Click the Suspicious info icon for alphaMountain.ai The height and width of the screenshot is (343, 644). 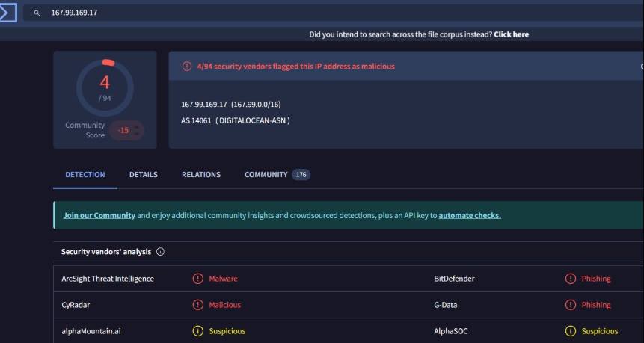[198, 331]
